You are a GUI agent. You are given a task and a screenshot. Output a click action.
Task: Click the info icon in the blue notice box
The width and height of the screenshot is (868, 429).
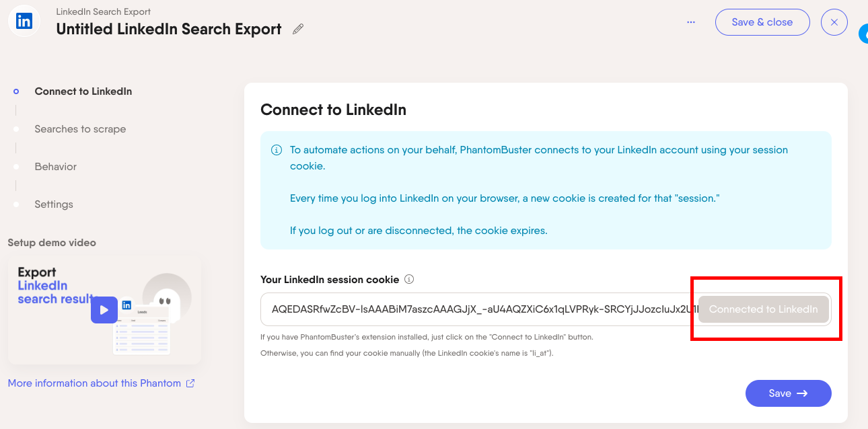tap(276, 150)
